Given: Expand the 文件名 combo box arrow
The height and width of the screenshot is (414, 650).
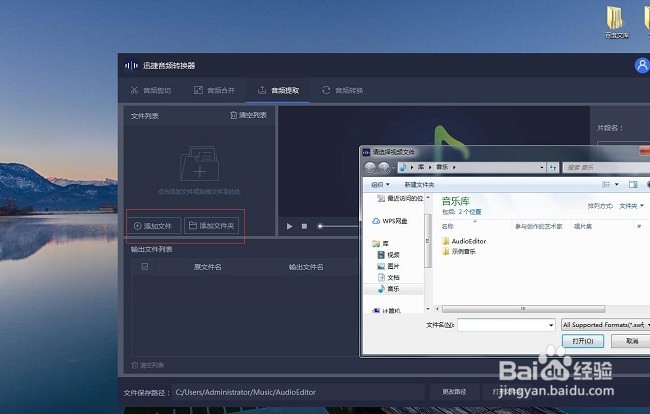Looking at the screenshot, I should pyautogui.click(x=551, y=325).
